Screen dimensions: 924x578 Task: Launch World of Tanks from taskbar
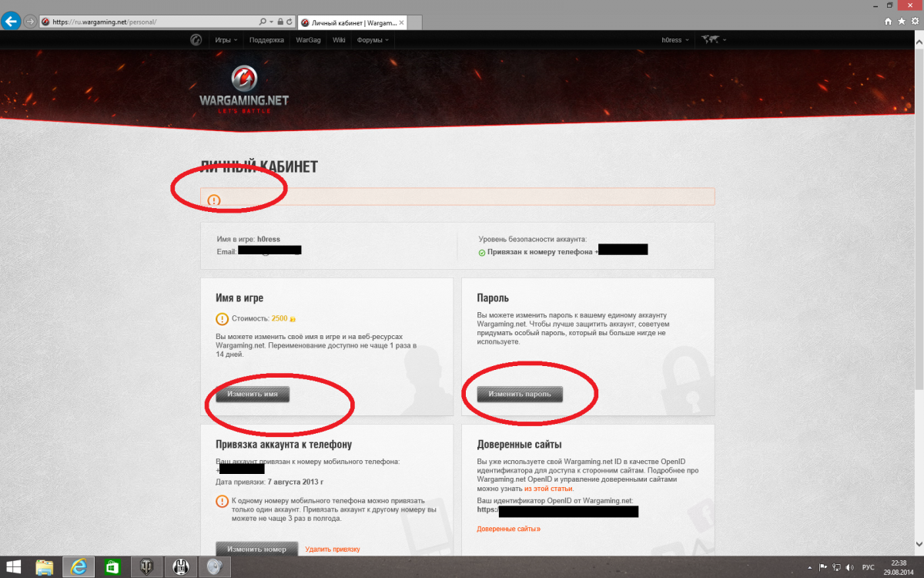146,567
